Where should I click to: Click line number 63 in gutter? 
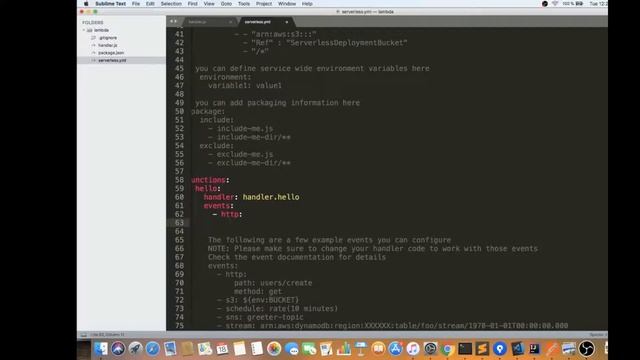point(179,223)
